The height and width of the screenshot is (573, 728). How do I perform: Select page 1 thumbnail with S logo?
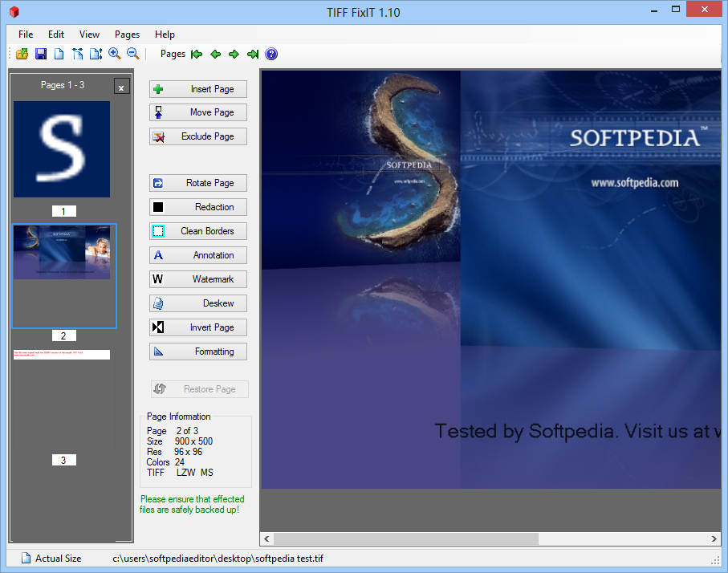[x=62, y=149]
